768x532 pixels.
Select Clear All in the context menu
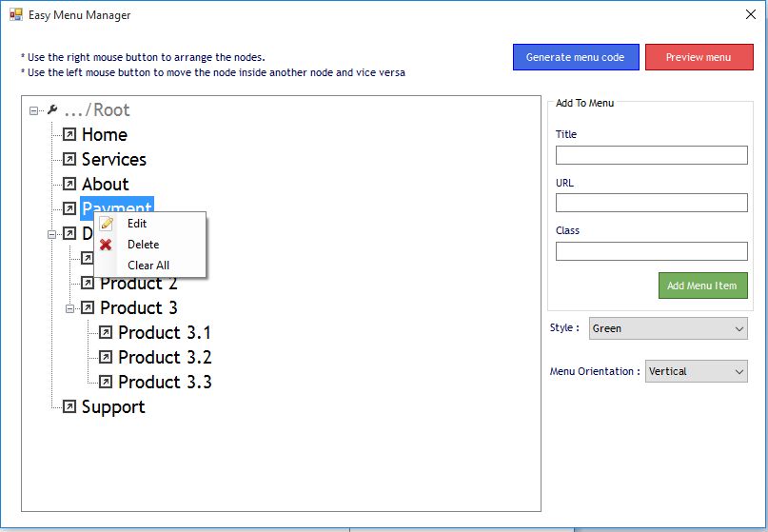pyautogui.click(x=148, y=266)
